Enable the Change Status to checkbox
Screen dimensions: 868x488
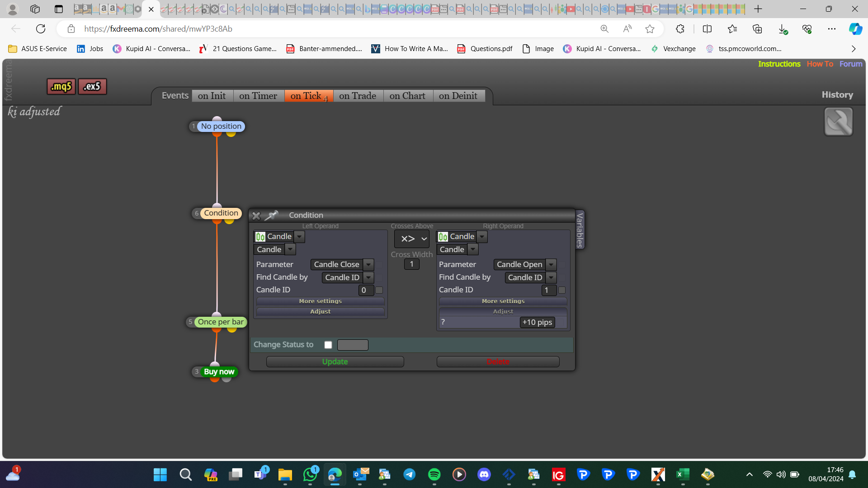(x=328, y=345)
